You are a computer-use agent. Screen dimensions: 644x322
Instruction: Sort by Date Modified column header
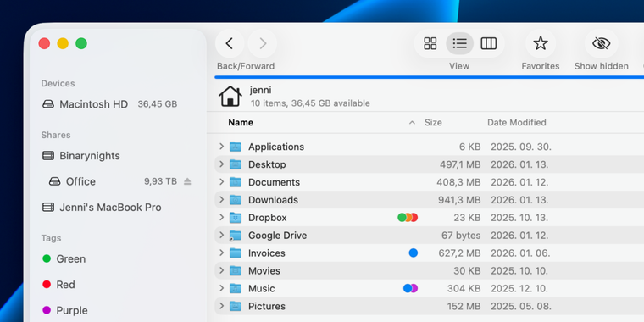click(x=517, y=122)
